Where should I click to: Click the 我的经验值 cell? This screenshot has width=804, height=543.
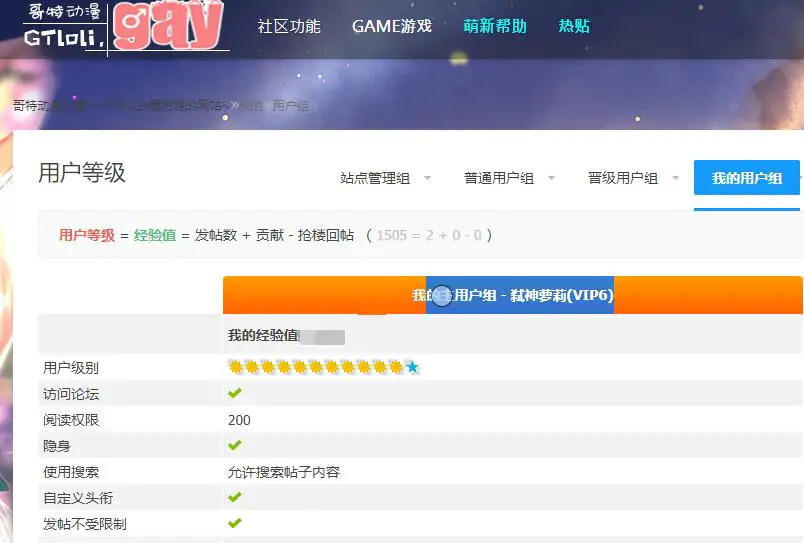point(513,336)
